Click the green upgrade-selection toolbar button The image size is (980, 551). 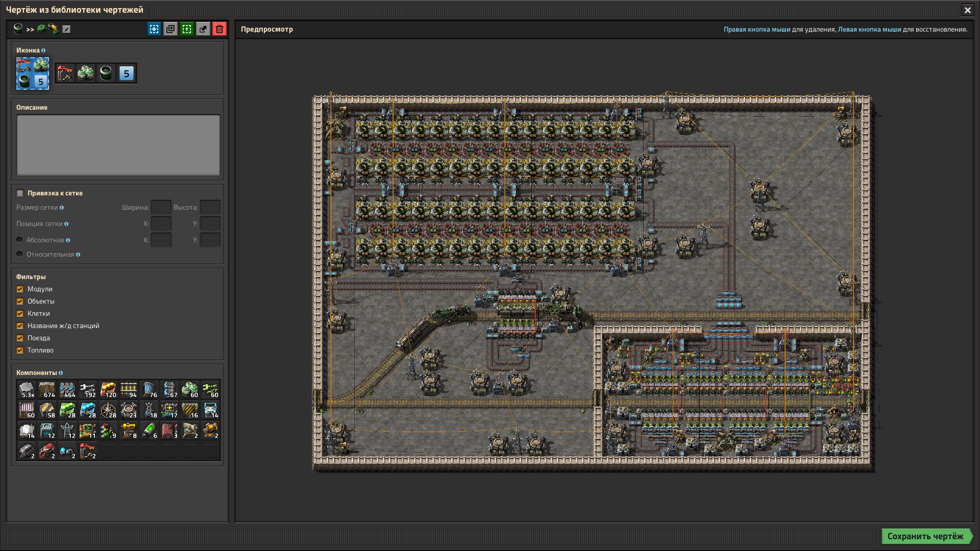click(187, 29)
